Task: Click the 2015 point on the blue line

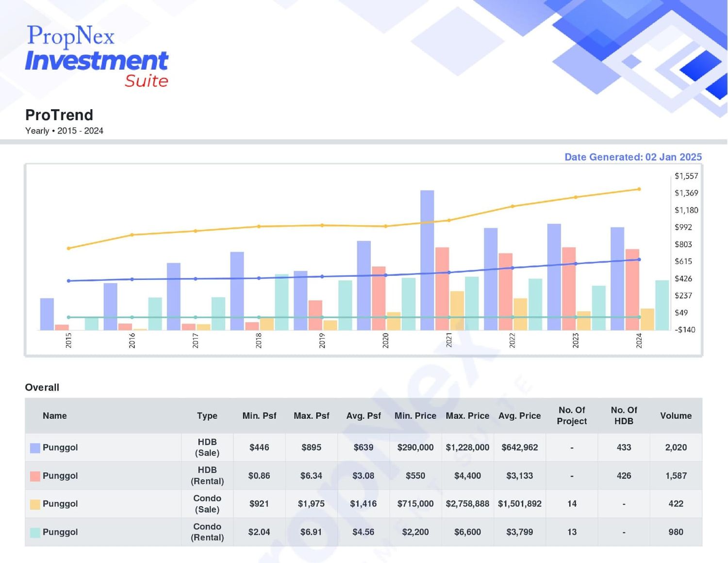Action: (68, 281)
